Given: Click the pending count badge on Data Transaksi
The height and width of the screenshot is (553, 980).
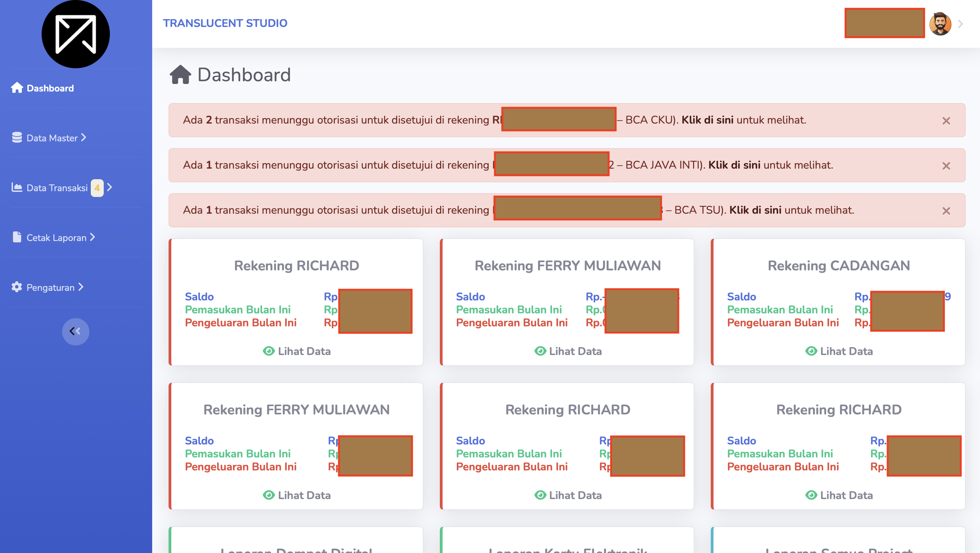Looking at the screenshot, I should coord(97,188).
